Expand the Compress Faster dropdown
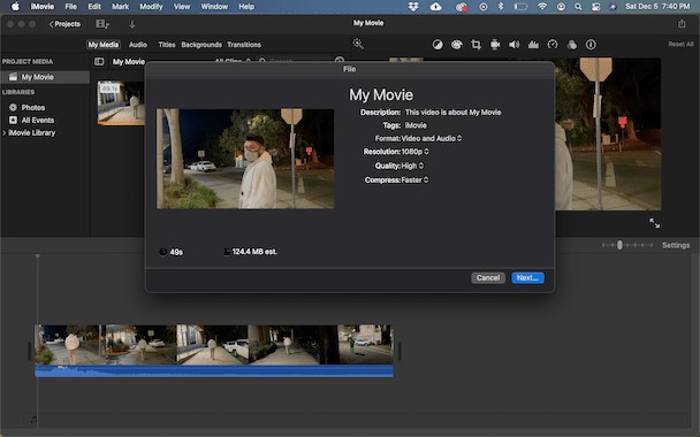The height and width of the screenshot is (437, 700). pos(417,180)
